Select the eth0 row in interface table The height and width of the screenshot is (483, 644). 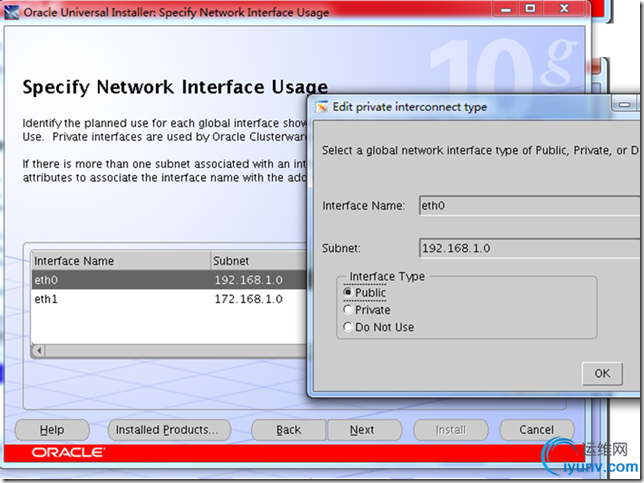coord(169,280)
